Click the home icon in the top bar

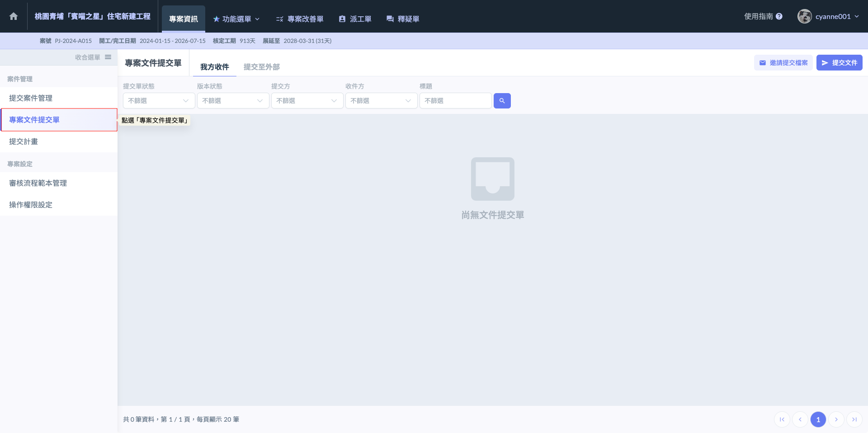coord(14,16)
